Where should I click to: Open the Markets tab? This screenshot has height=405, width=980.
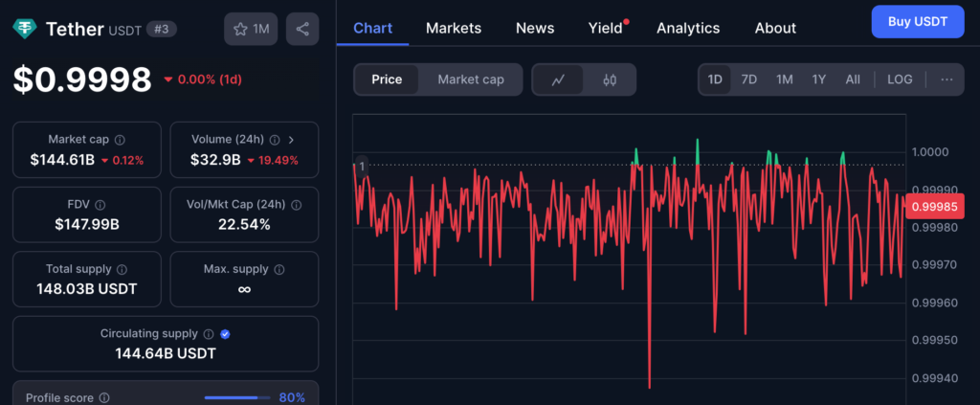[454, 28]
